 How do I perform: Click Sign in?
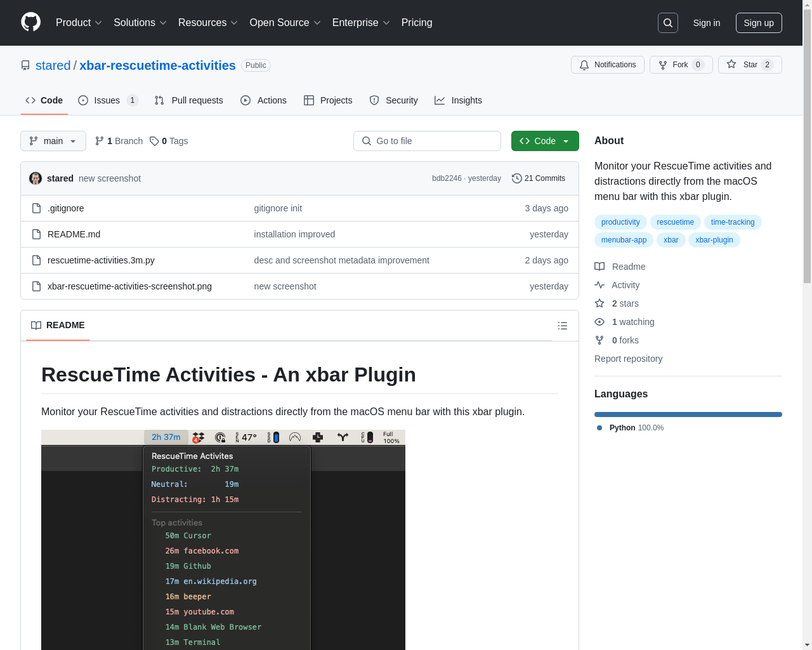click(707, 23)
